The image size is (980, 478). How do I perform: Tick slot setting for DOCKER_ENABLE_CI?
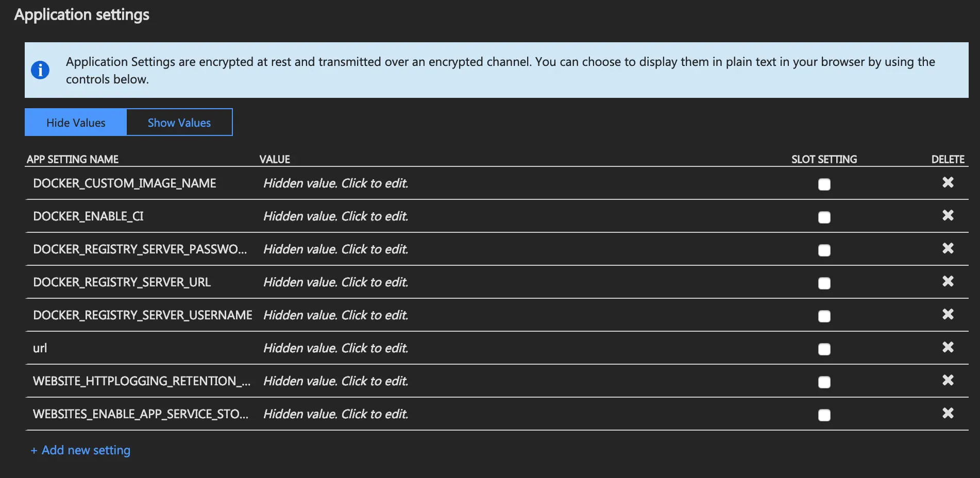point(824,217)
